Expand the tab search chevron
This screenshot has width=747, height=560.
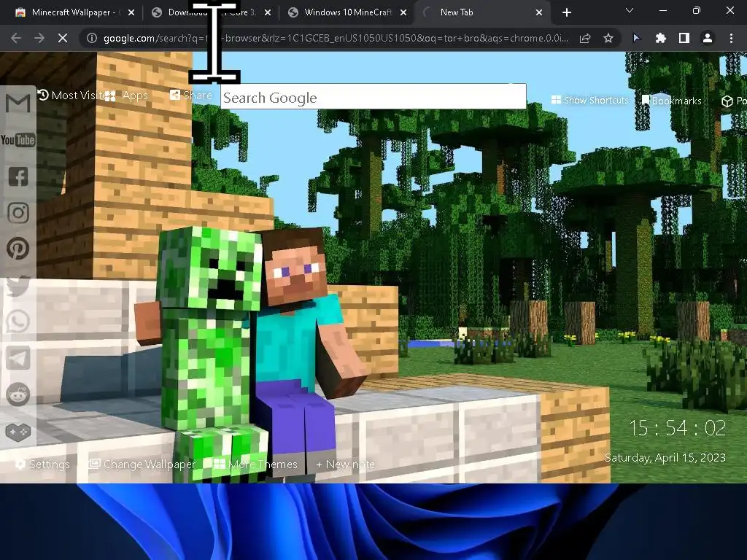pyautogui.click(x=630, y=10)
